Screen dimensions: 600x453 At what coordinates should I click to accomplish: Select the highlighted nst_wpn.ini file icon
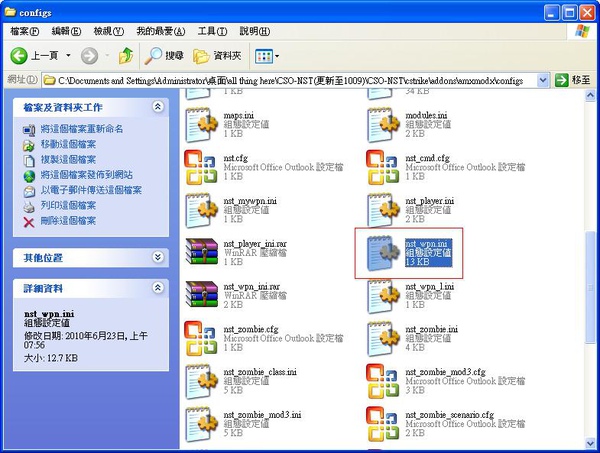383,253
